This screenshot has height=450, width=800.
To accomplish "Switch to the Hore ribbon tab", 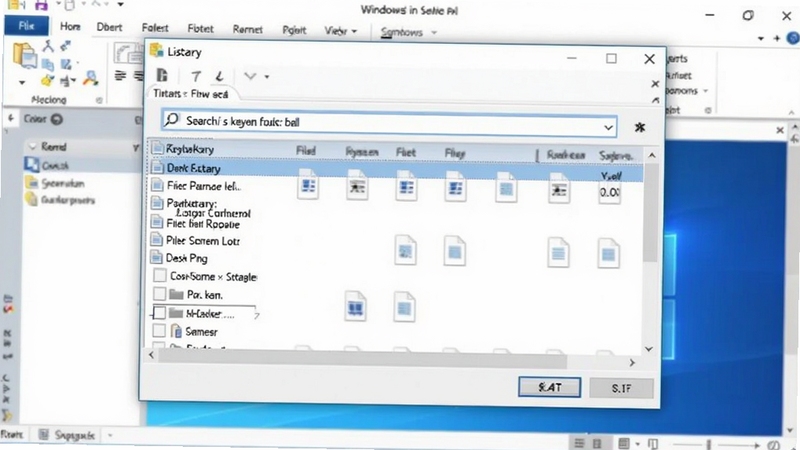I will (70, 27).
